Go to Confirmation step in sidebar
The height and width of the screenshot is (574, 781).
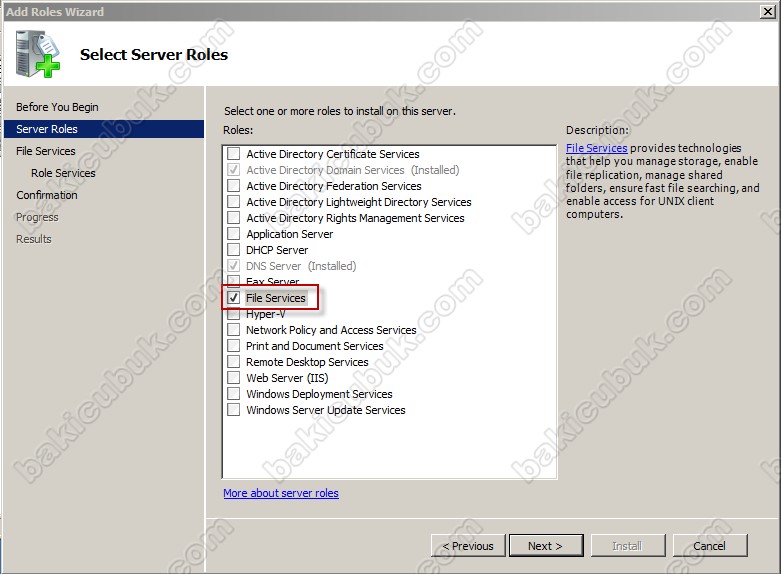47,195
